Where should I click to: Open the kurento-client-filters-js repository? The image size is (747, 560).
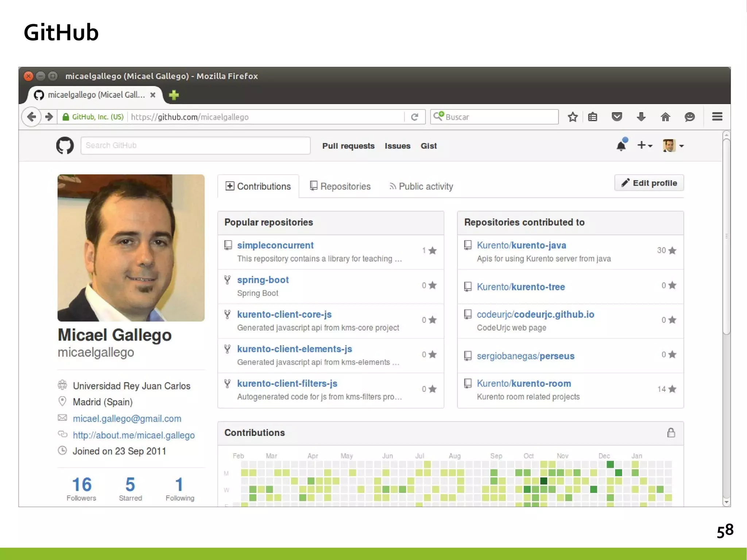[x=287, y=383]
